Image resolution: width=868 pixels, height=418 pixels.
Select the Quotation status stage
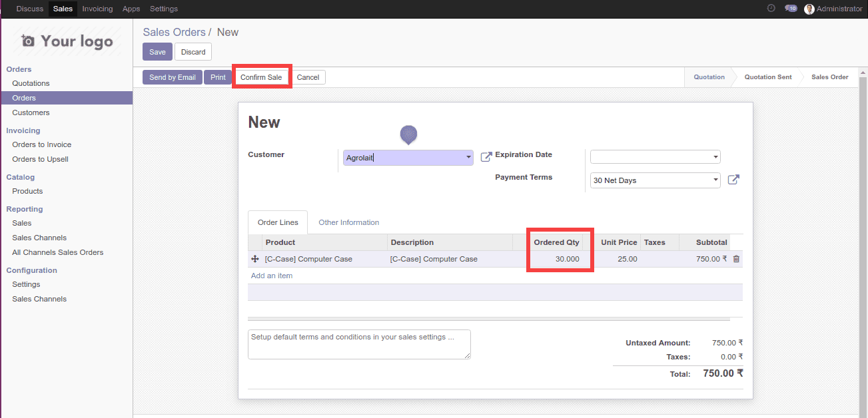point(709,77)
